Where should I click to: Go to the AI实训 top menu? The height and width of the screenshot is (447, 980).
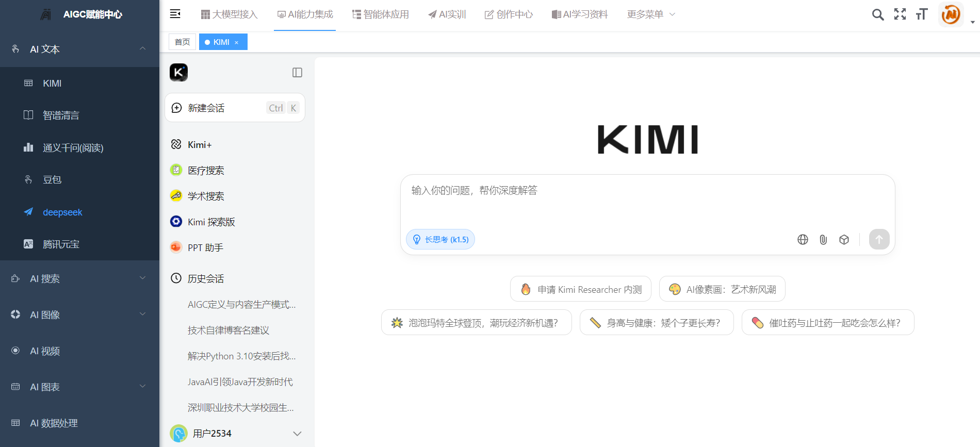pos(447,14)
